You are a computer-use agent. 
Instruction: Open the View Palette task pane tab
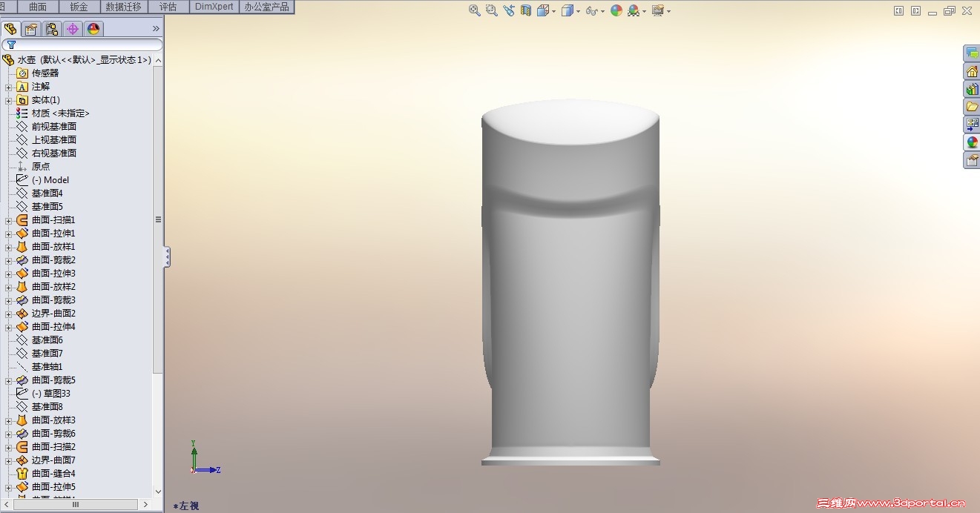972,125
